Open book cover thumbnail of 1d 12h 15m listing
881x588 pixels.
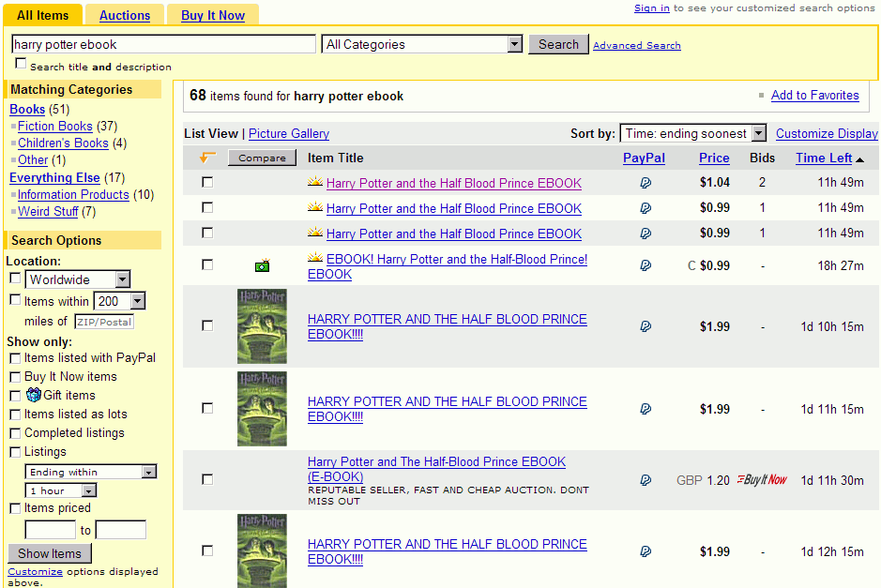coord(262,550)
